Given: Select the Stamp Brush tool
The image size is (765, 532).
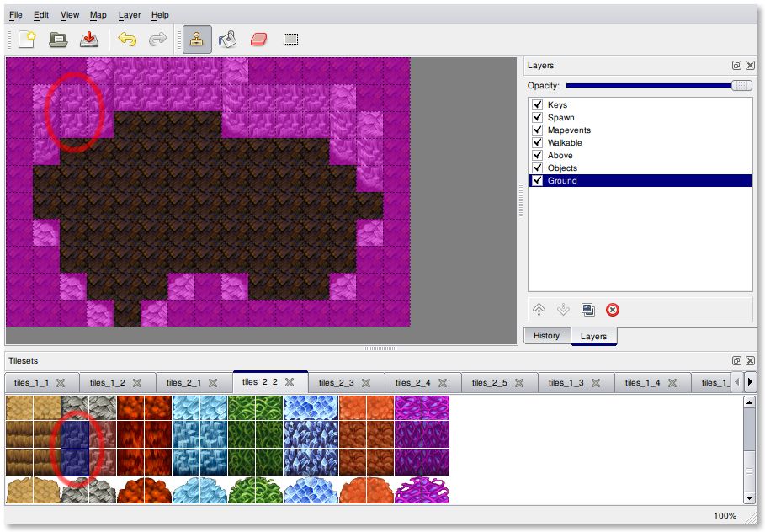Looking at the screenshot, I should click(197, 39).
